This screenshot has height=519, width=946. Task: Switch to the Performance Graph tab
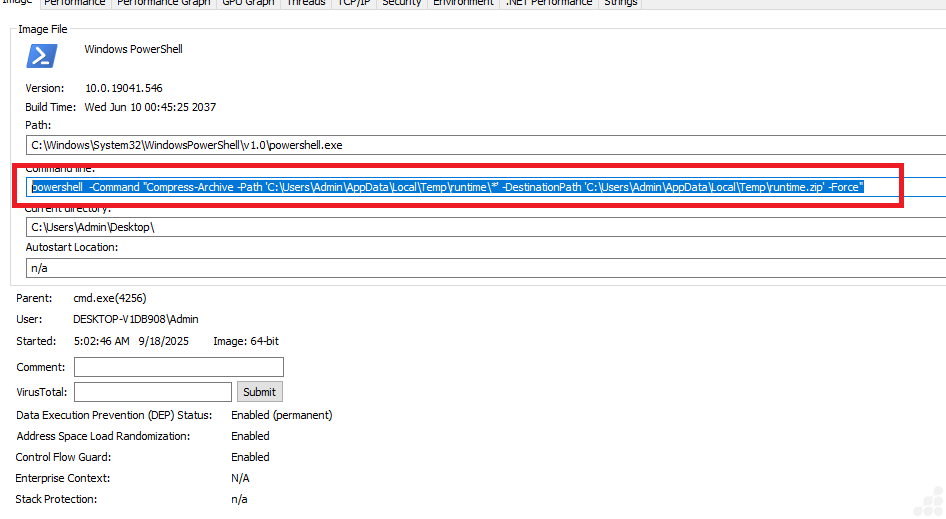pos(163,3)
